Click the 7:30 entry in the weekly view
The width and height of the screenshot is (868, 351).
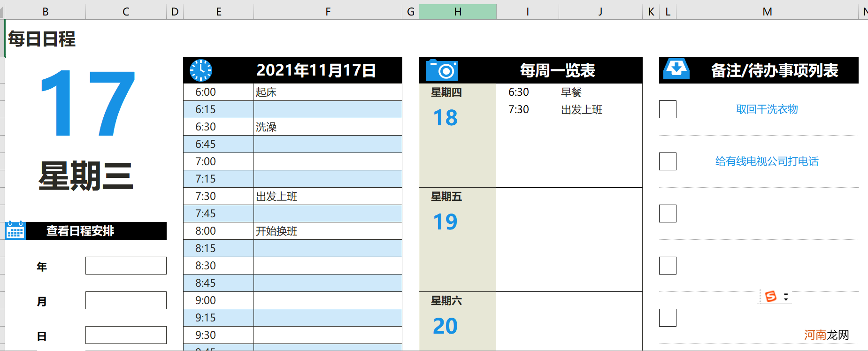519,109
